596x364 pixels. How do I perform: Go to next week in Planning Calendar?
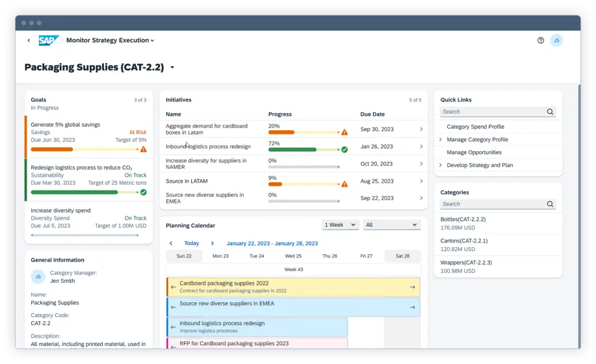[212, 243]
